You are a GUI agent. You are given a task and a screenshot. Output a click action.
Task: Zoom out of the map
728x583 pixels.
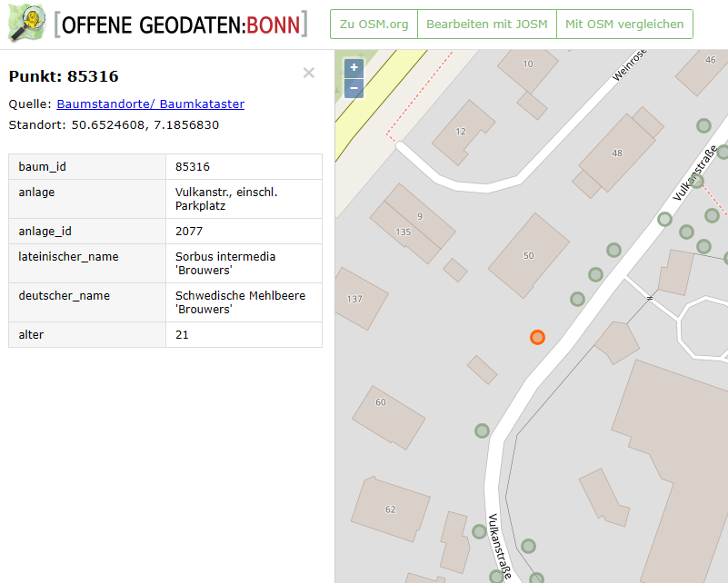click(x=354, y=88)
